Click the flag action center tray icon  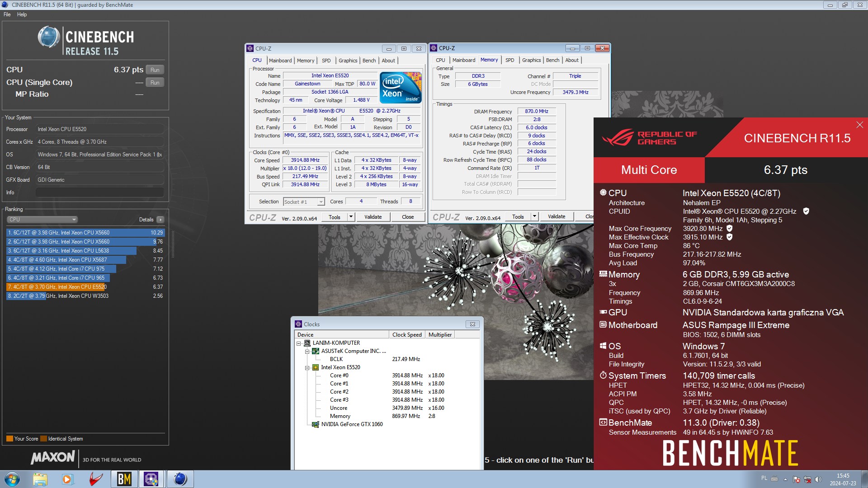797,479
